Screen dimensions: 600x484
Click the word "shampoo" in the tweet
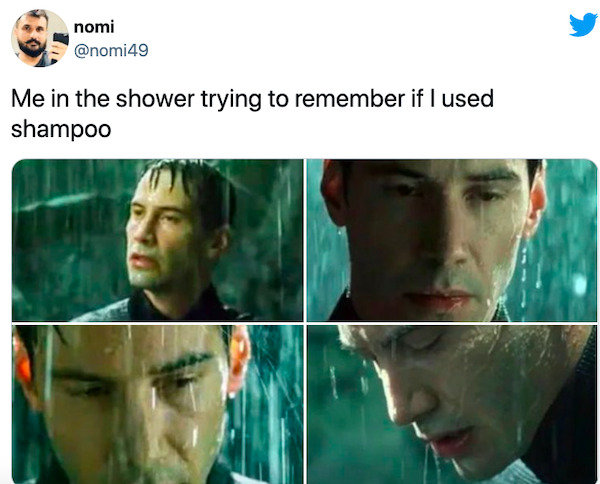click(x=61, y=129)
